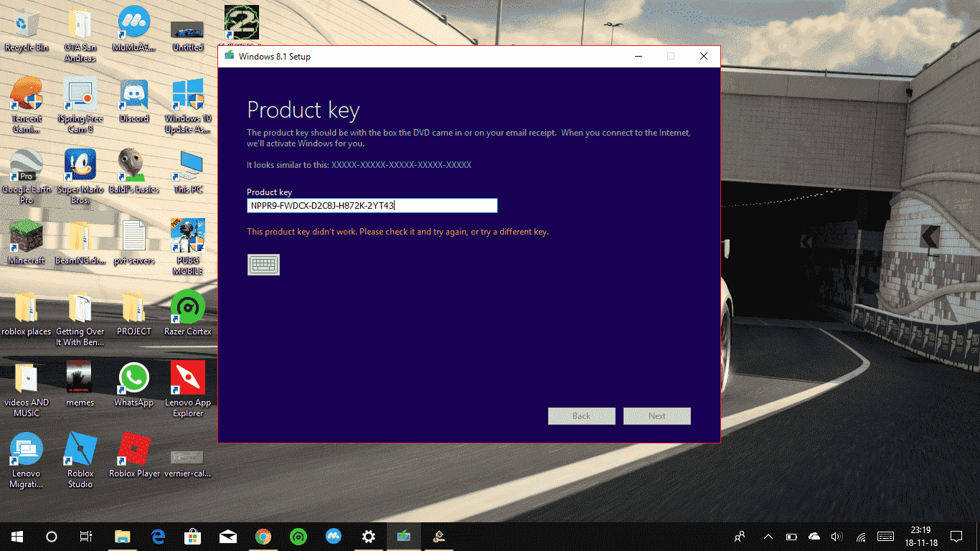
Task: Open MuMu App Player taskbar icon
Action: [334, 537]
